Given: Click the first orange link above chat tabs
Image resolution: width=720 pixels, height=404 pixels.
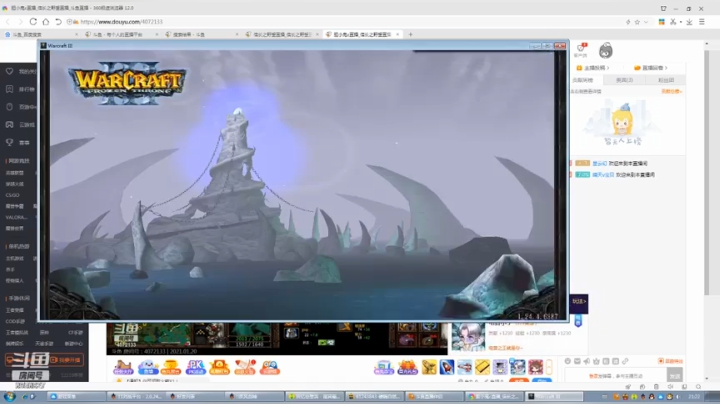Looking at the screenshot, I should click(x=592, y=68).
